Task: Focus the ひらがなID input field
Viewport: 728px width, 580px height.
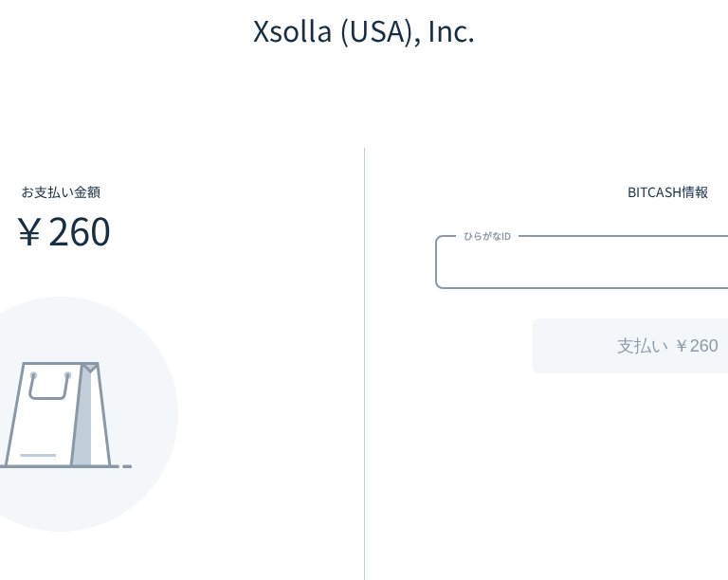Action: pos(580,263)
